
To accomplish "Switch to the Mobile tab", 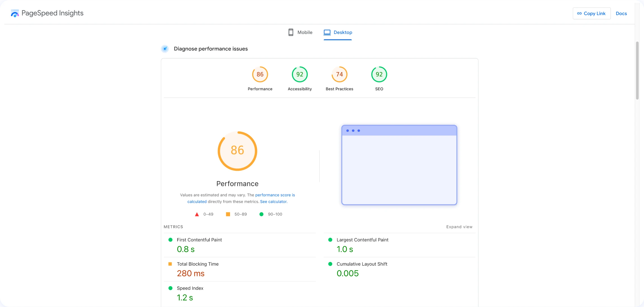I will click(305, 32).
